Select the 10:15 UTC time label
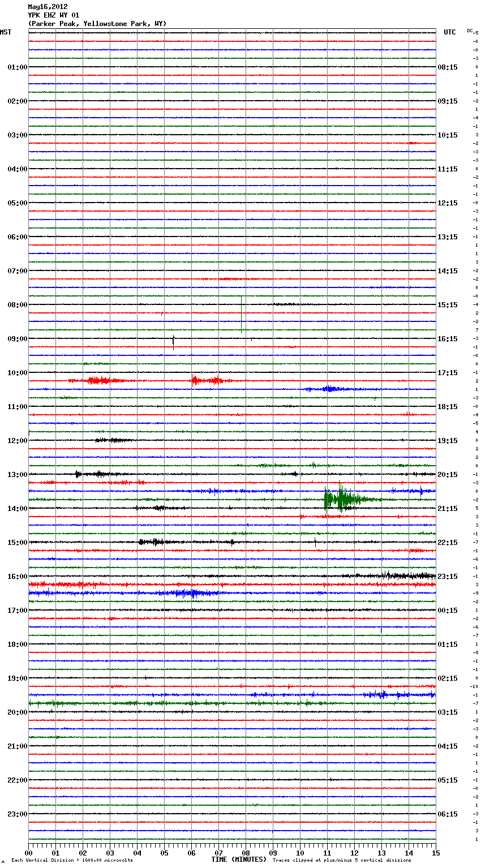This screenshot has height=868, width=481. pos(448,135)
